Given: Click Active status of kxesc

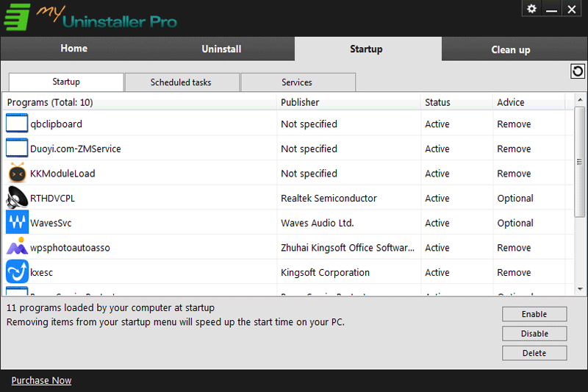Looking at the screenshot, I should point(437,272).
